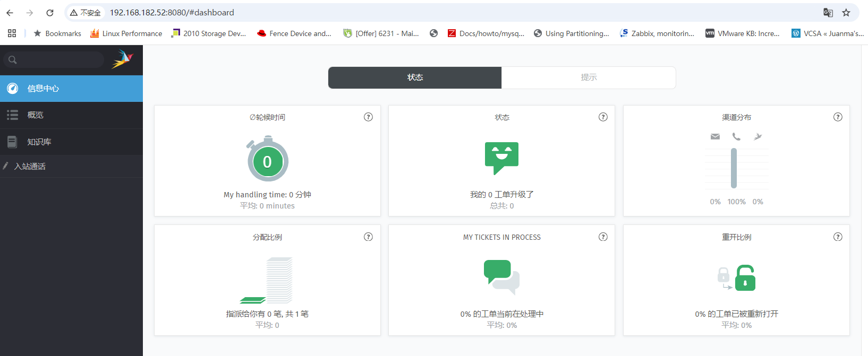Click the book icon beside 知识库
The width and height of the screenshot is (868, 356).
(12, 142)
